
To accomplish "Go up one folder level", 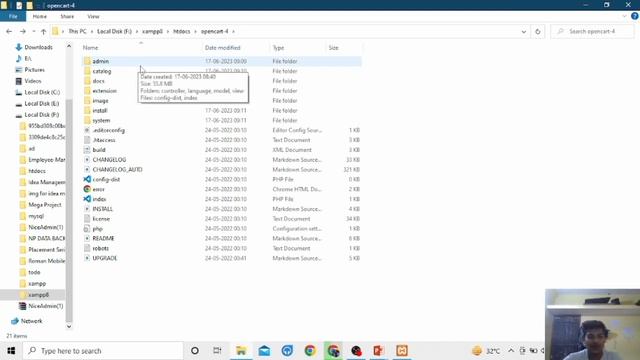I will (43, 31).
